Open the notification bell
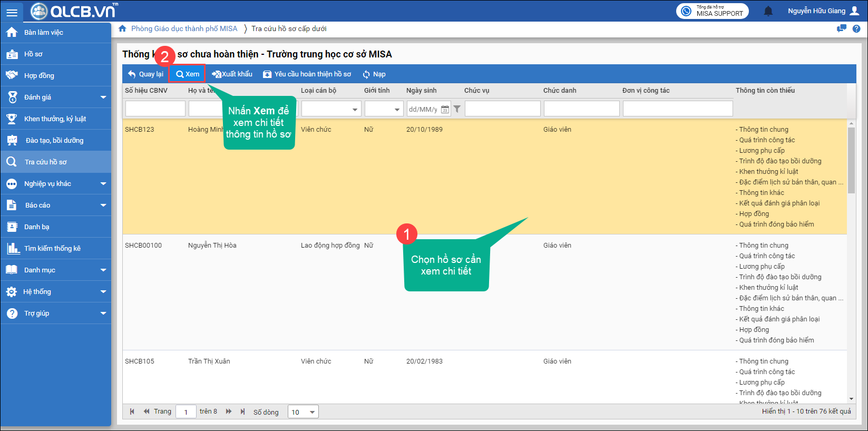Viewport: 868px width, 431px height. (x=768, y=11)
